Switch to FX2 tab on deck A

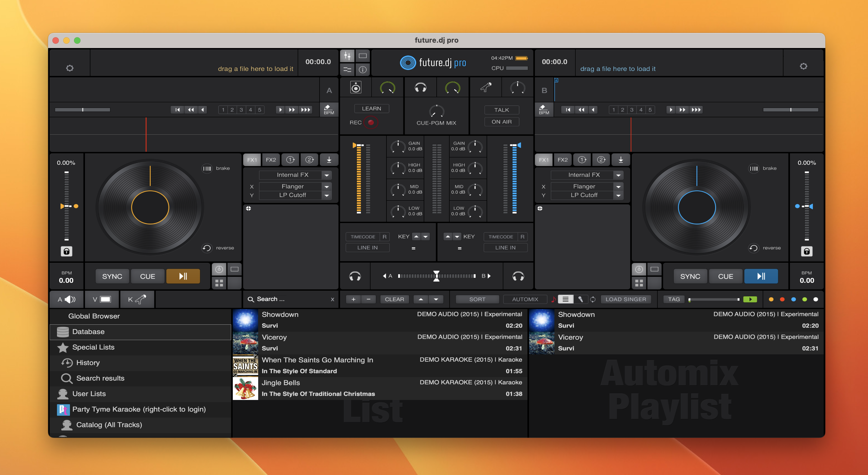tap(271, 160)
